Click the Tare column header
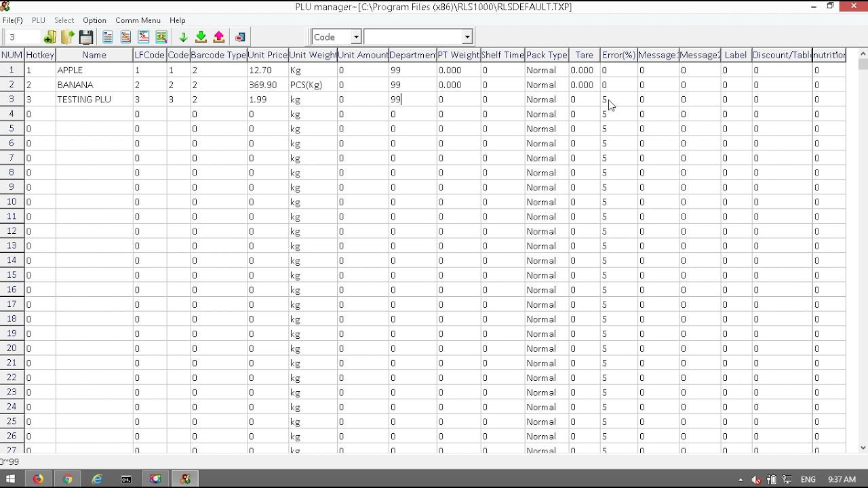The image size is (868, 488). point(584,55)
